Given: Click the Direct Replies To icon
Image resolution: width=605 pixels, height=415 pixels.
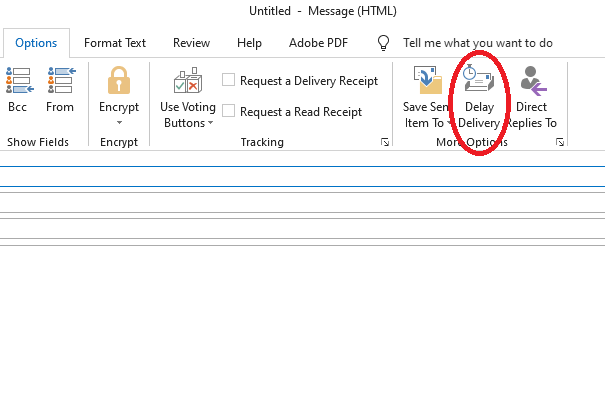Looking at the screenshot, I should pyautogui.click(x=532, y=82).
